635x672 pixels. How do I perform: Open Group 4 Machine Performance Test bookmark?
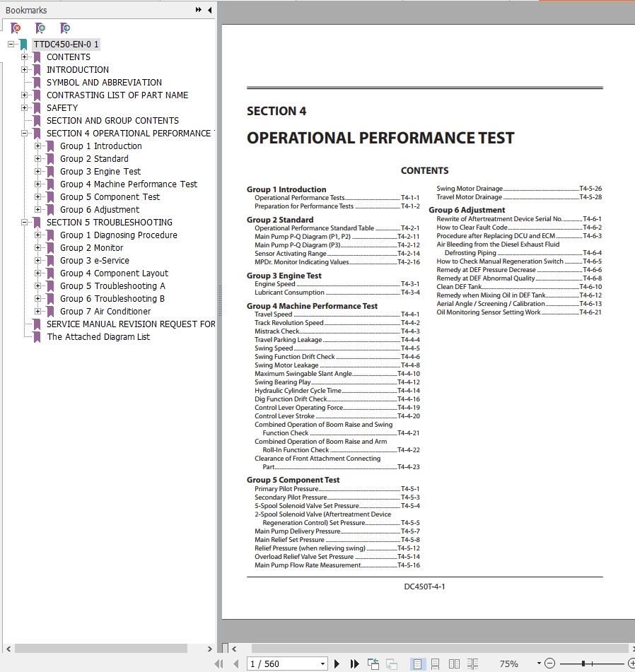(x=129, y=184)
